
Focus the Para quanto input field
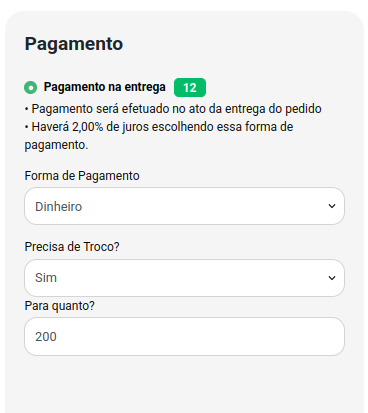(184, 336)
